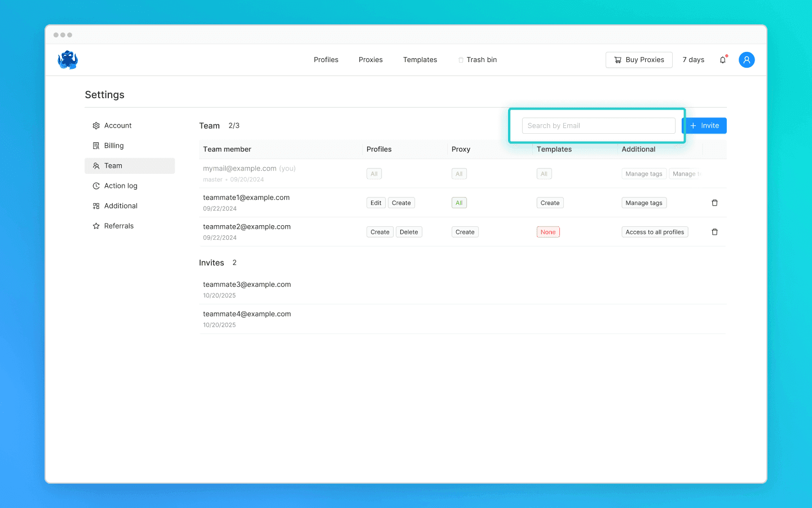The height and width of the screenshot is (508, 812).
Task: Click Create profiles tag for teammate1
Action: pos(401,203)
